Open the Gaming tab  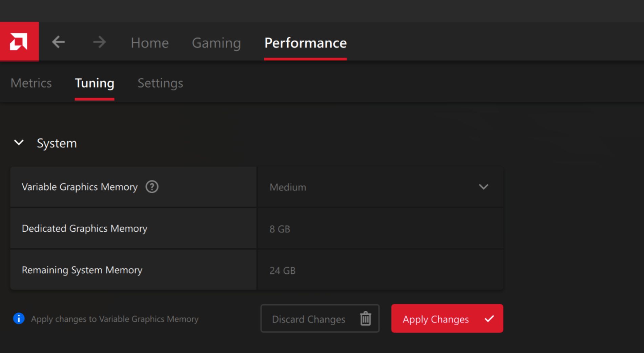(216, 43)
